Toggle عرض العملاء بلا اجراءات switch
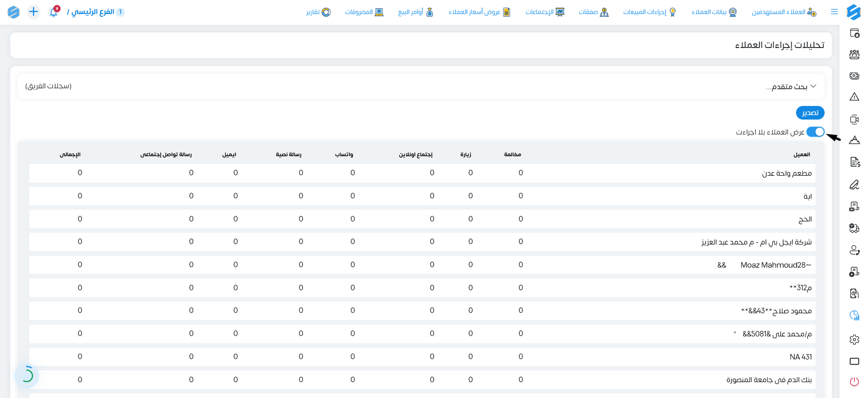Image resolution: width=868 pixels, height=398 pixels. coord(816,132)
